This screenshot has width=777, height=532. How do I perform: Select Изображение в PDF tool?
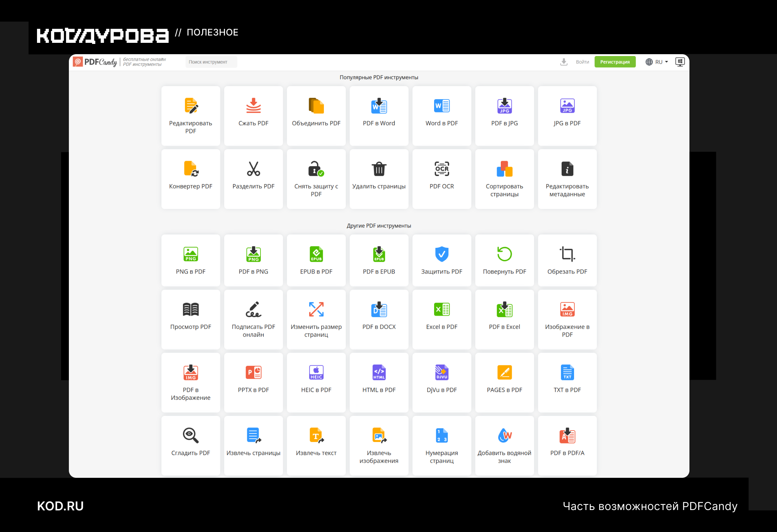click(x=567, y=319)
